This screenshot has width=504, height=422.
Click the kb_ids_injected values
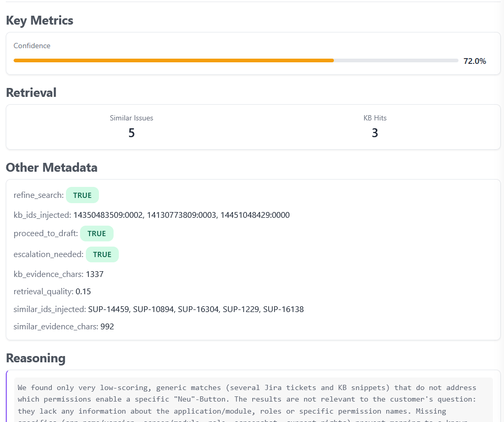point(181,215)
